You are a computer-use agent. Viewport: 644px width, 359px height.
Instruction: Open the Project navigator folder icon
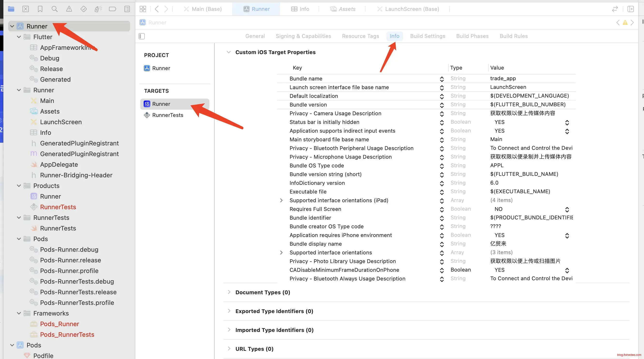11,9
